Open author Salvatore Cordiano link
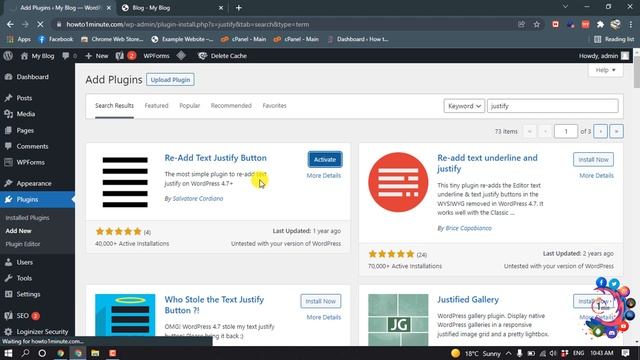Screen dimensions: 640x360 point(198,199)
